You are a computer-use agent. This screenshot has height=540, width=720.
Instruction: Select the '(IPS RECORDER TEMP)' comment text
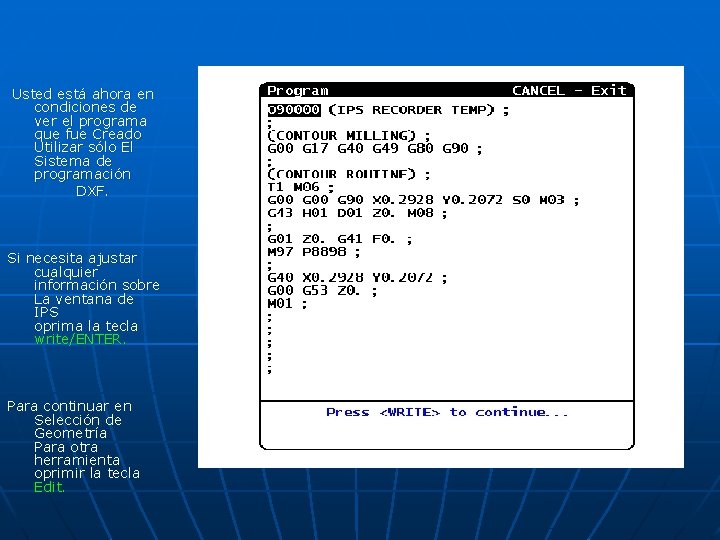411,110
